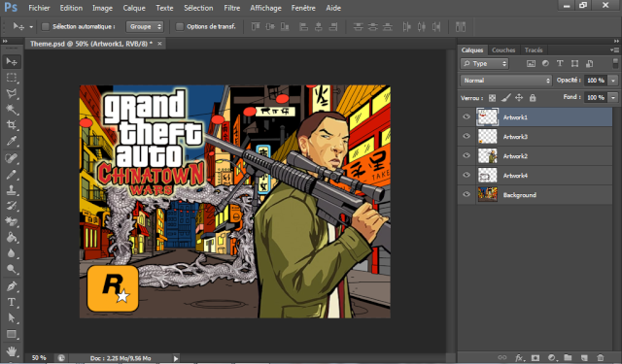Hide the Artwork4 layer
Screen dimensions: 622x364
click(x=466, y=175)
